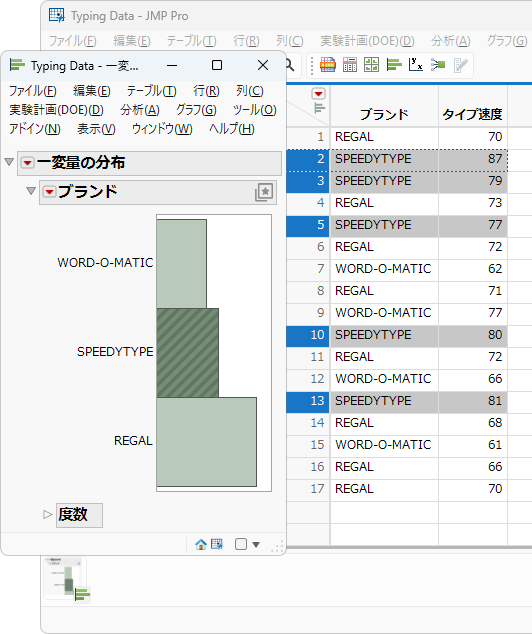532x634 pixels.
Task: Open dropdown arrow next to status checkbox
Action: (x=256, y=545)
